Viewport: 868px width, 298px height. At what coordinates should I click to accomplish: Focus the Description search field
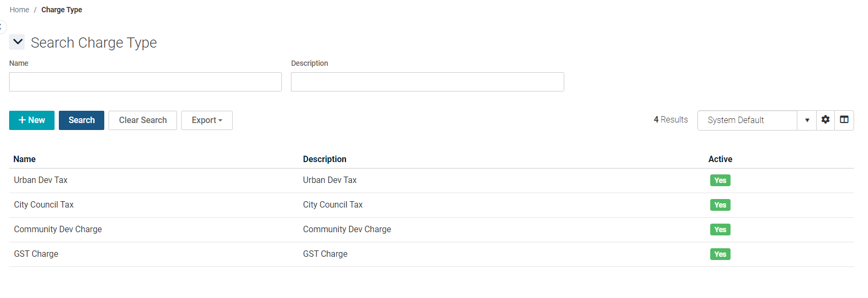(427, 82)
